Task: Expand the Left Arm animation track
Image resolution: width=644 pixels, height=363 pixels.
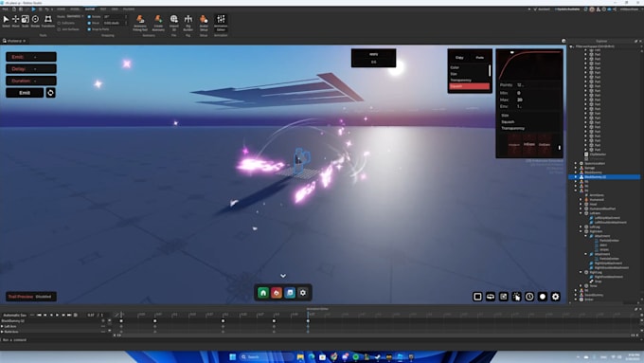Action: point(3,326)
